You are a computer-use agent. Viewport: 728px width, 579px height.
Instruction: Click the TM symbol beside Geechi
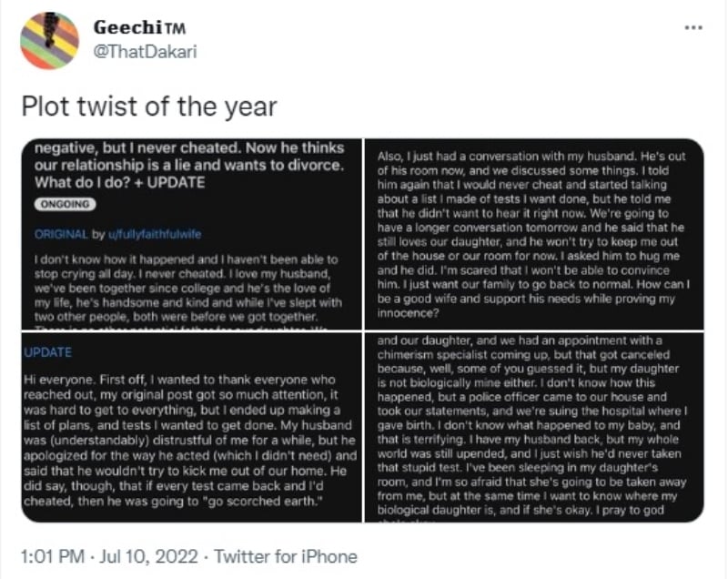pyautogui.click(x=176, y=29)
